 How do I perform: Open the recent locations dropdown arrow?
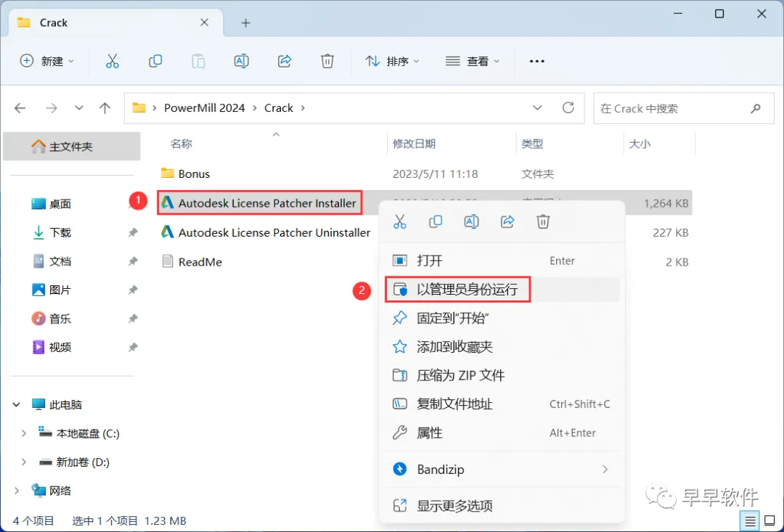(x=78, y=108)
